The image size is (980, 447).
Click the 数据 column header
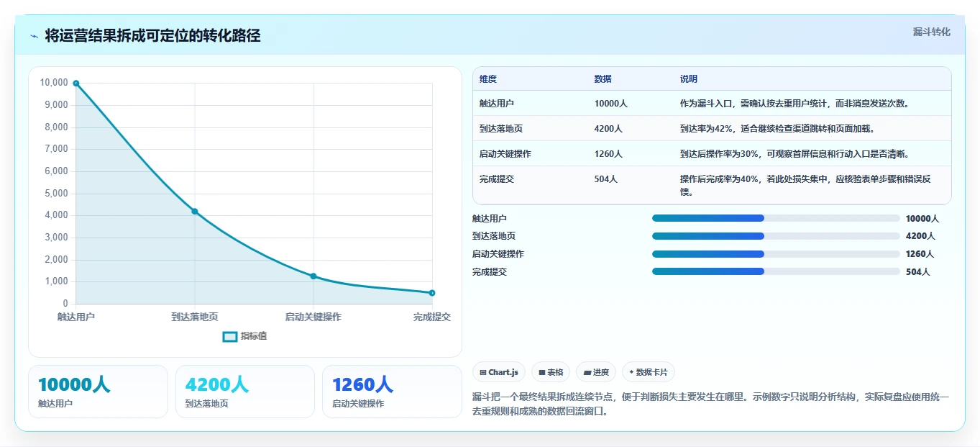point(603,79)
